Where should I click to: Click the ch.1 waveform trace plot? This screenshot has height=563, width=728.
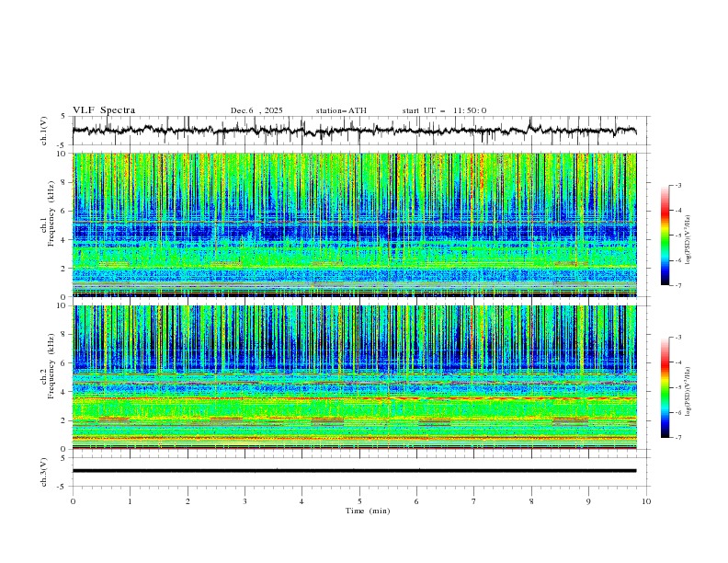click(354, 131)
